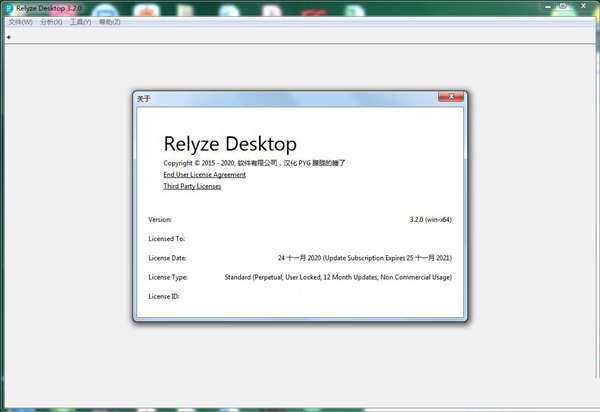Open the End User License Agreement link
Image resolution: width=600 pixels, height=412 pixels.
click(x=204, y=175)
